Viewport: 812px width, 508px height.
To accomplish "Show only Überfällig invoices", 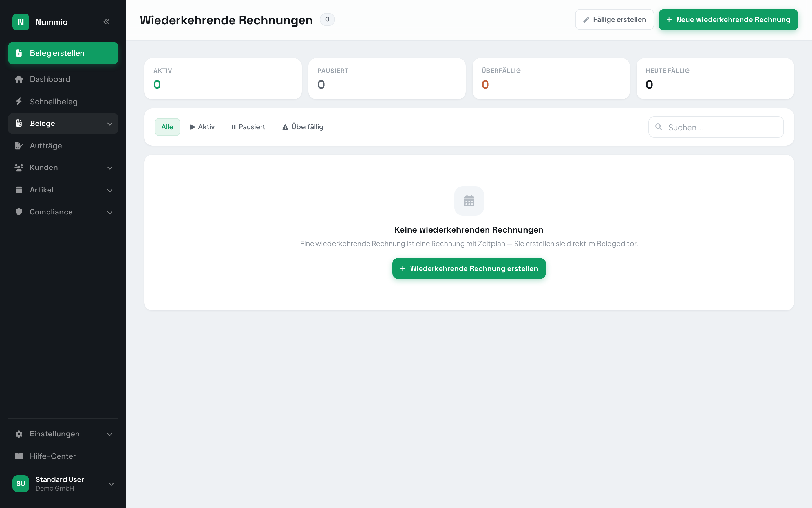I will [303, 127].
